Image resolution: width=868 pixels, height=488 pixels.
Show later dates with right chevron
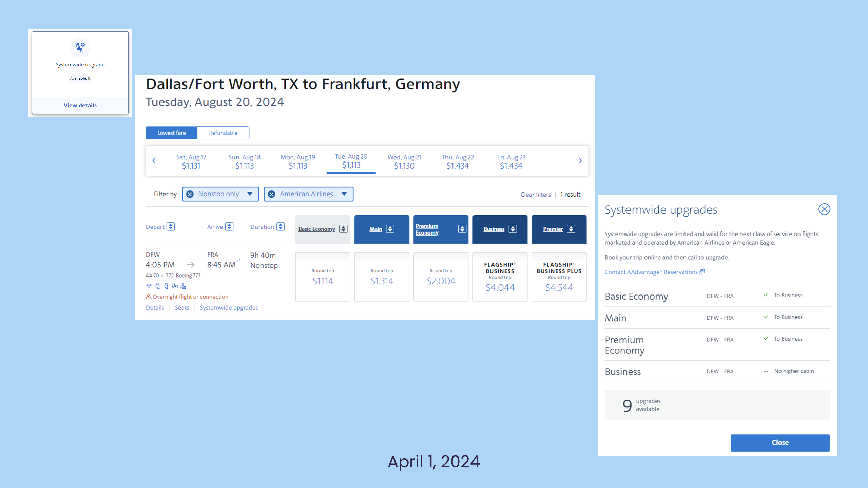[x=580, y=161]
